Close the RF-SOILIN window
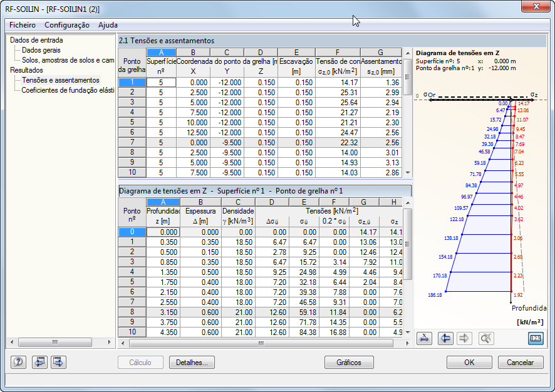The image size is (555, 392). click(536, 6)
